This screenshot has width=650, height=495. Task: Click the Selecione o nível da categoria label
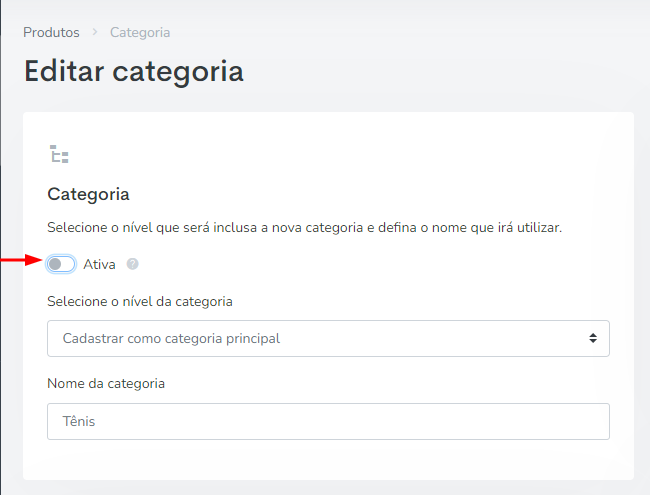point(140,301)
